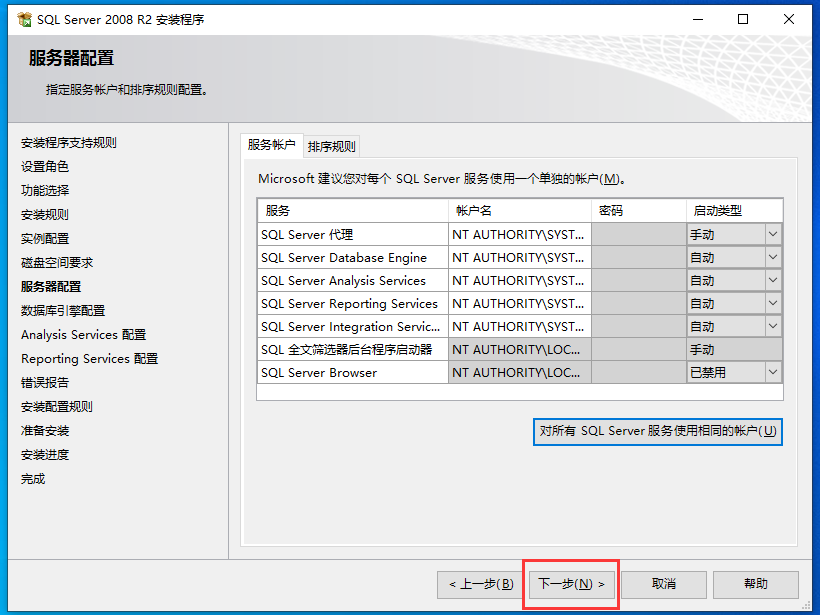
Task: Open startup type dropdown for SQL Server 代理
Action: pyautogui.click(x=773, y=234)
